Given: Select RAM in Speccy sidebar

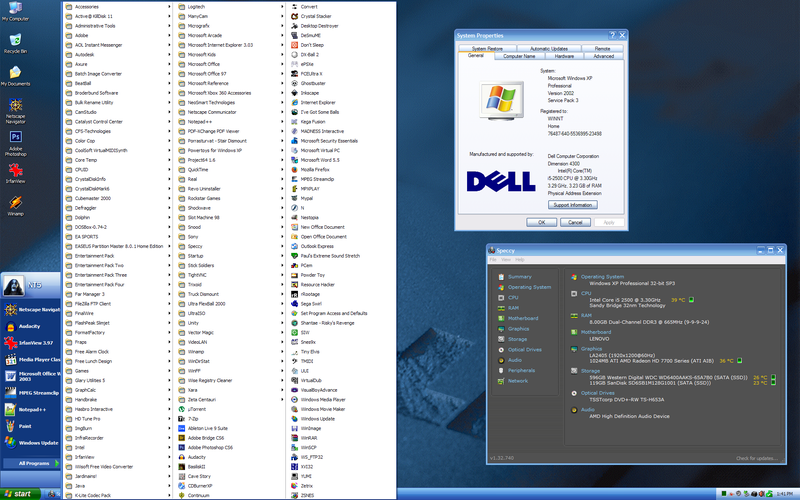Looking at the screenshot, I should coord(513,308).
